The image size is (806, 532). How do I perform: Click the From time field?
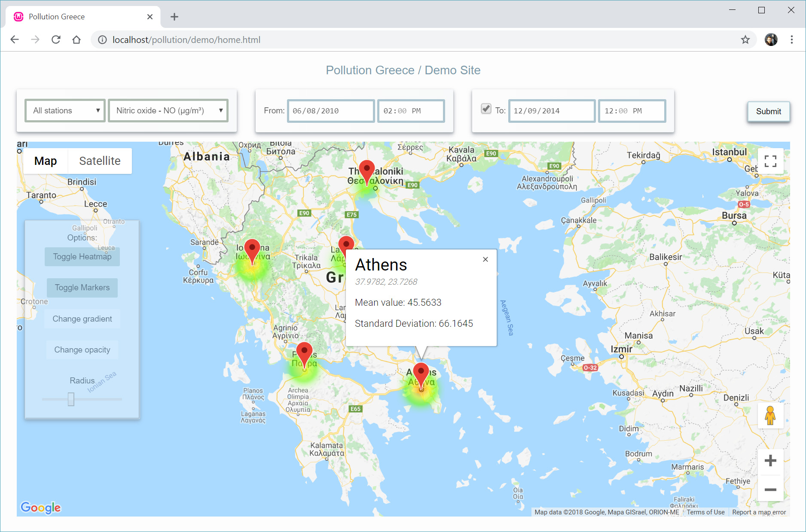click(x=411, y=111)
